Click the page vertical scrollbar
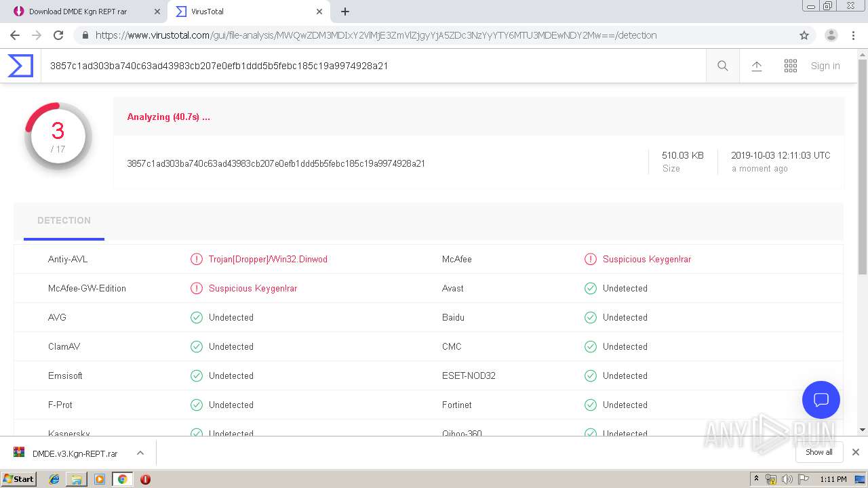The image size is (868, 488). pyautogui.click(x=863, y=166)
